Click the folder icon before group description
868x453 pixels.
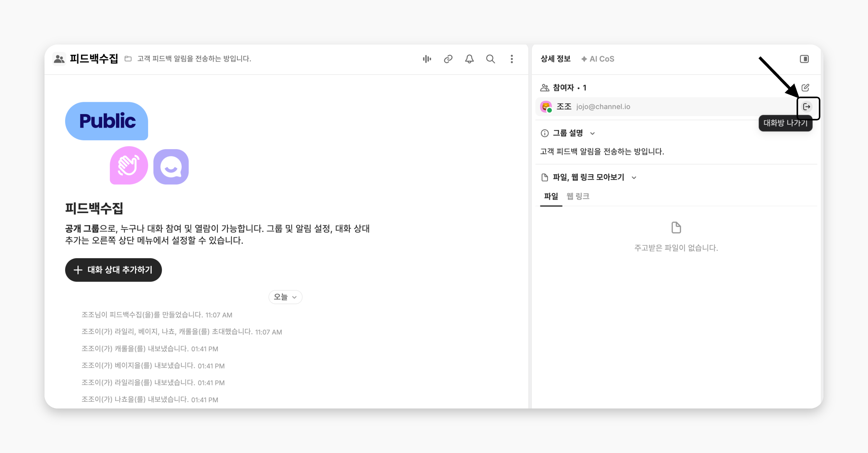click(128, 59)
